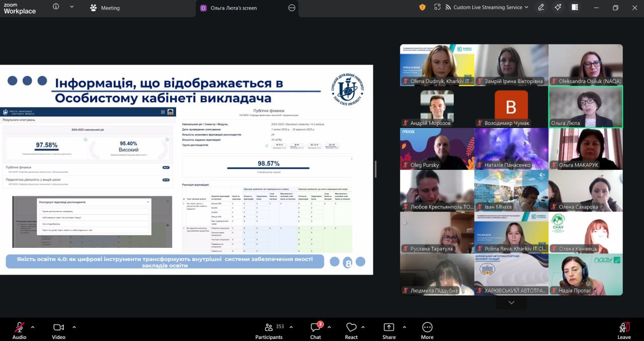The image size is (644, 341).
Task: Open the AI Companion sparkle icon
Action: pos(557,8)
